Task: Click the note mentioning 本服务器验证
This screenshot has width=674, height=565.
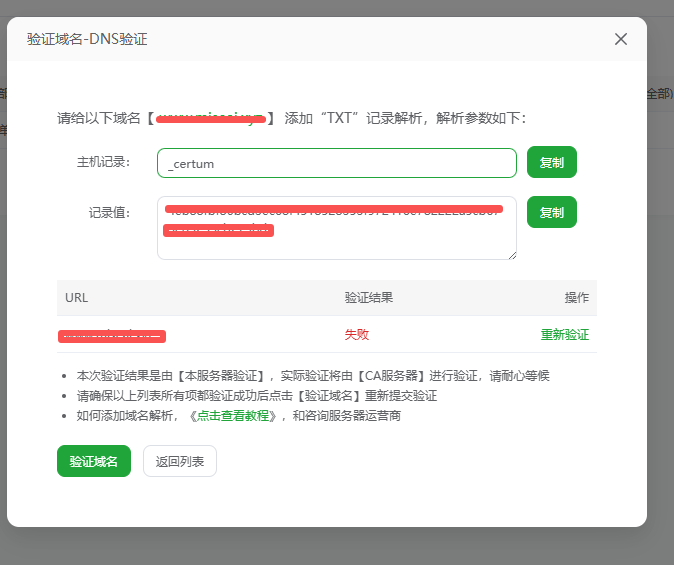Action: pos(313,376)
